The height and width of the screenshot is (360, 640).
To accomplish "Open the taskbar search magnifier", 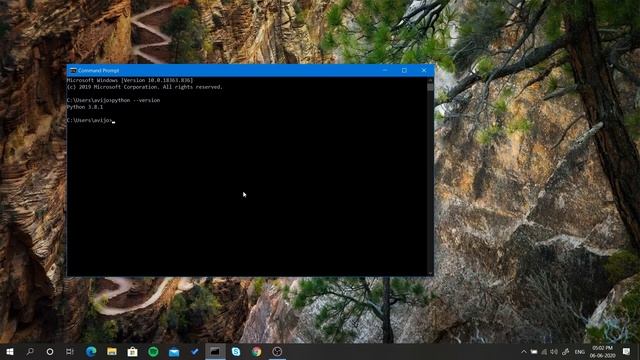I will [30, 351].
